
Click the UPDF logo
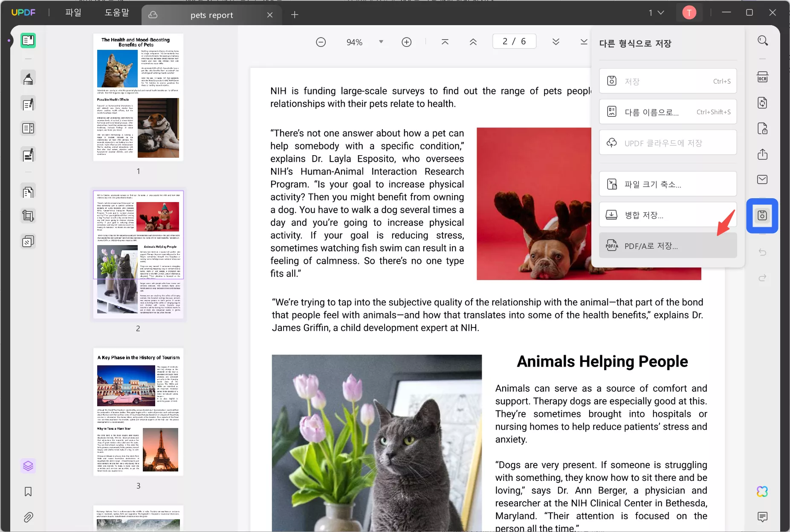pos(23,13)
